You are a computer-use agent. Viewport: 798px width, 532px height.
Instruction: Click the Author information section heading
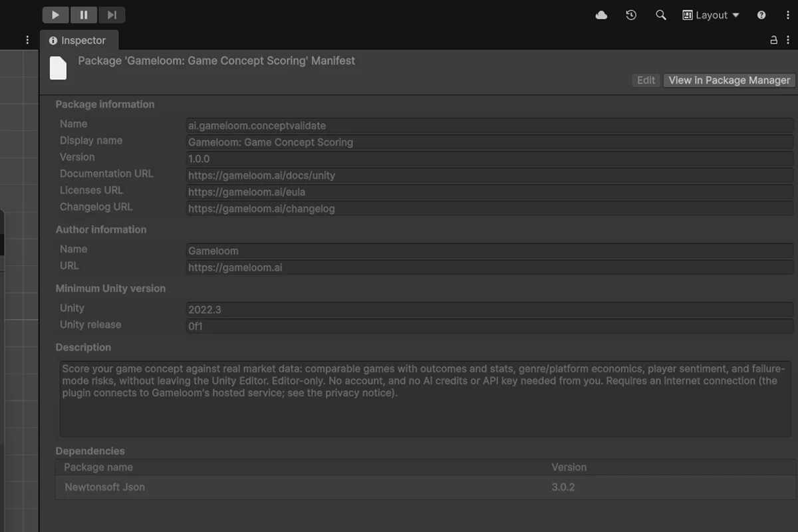[101, 229]
